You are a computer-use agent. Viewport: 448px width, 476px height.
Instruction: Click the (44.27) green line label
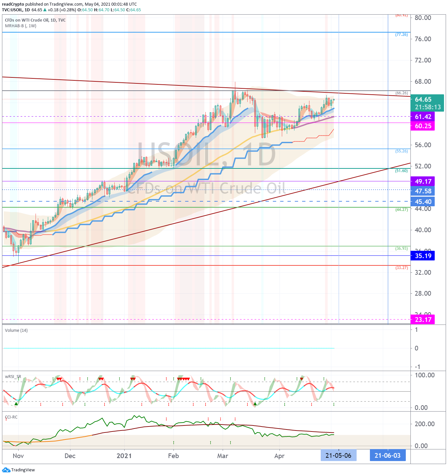tap(401, 210)
